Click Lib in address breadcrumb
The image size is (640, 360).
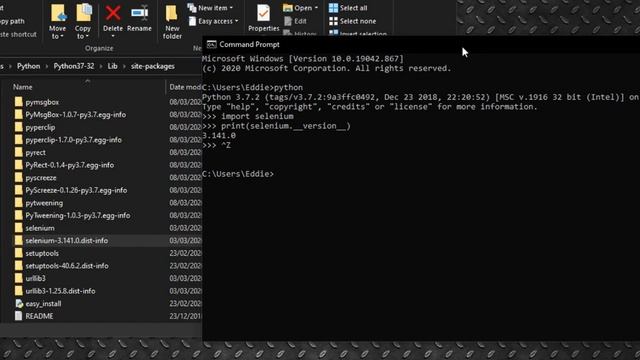[x=113, y=66]
